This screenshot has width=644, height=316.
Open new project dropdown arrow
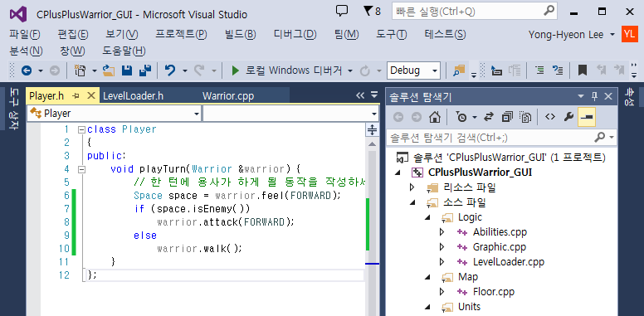click(x=94, y=71)
